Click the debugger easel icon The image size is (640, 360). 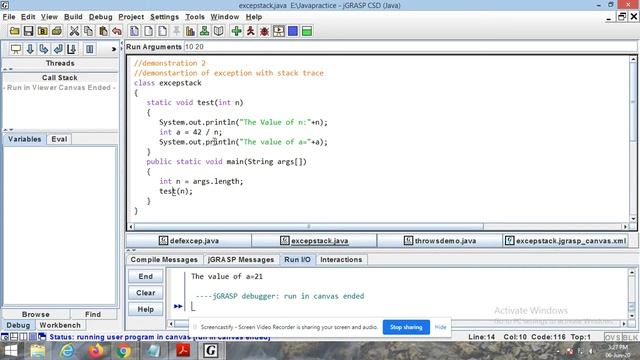pyautogui.click(x=16, y=49)
